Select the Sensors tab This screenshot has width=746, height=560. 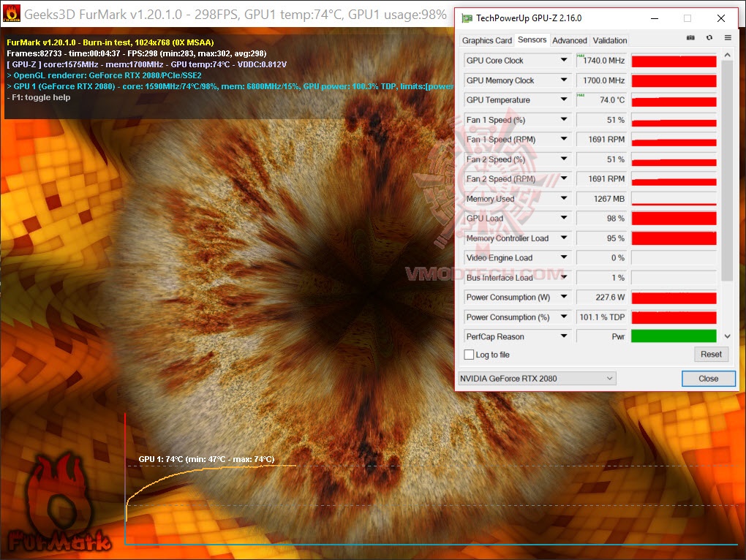(532, 40)
